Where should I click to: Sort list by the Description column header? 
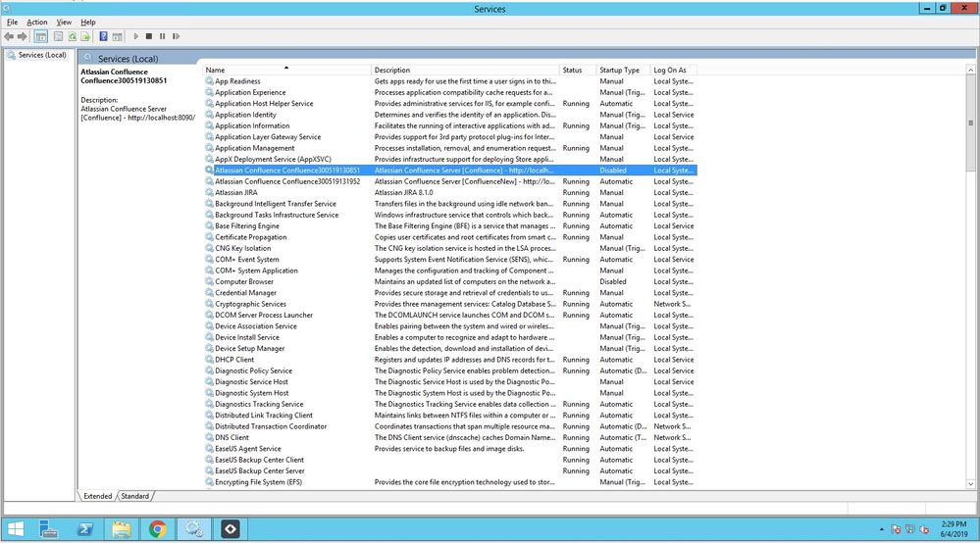click(465, 70)
